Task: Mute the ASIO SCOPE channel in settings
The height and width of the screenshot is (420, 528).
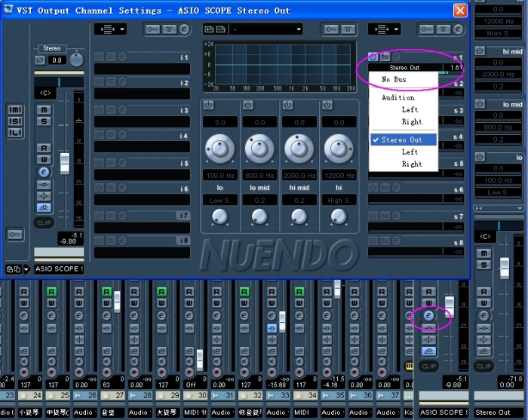Action: [x=44, y=109]
